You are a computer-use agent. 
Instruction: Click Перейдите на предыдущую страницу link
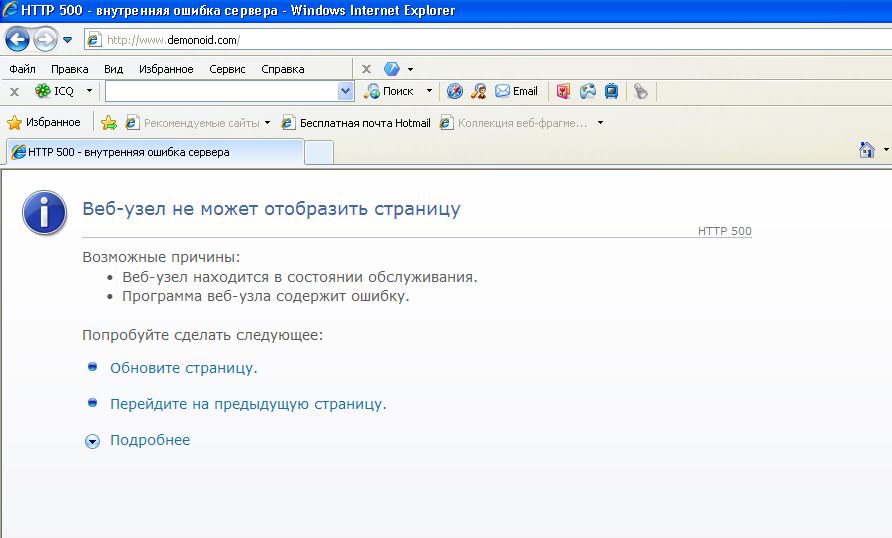247,404
